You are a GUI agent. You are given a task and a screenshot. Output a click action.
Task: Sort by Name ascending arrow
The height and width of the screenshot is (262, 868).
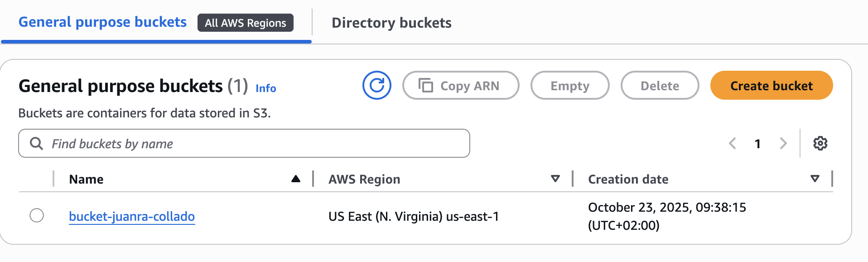coord(296,179)
